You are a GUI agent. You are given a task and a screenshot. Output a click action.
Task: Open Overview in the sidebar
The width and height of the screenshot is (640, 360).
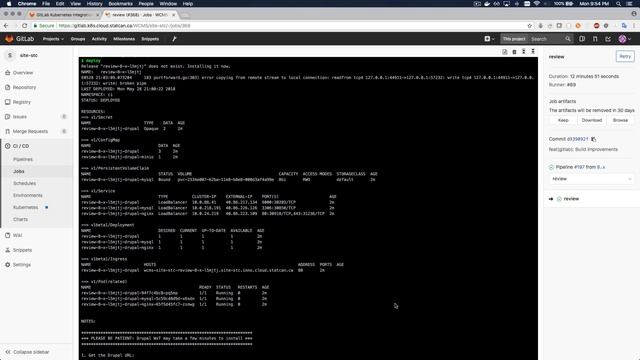coord(23,73)
